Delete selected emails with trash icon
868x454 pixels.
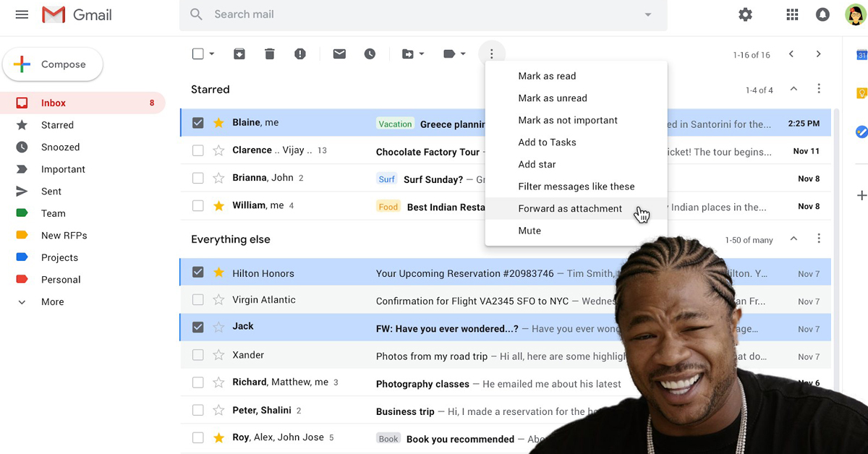pyautogui.click(x=270, y=53)
